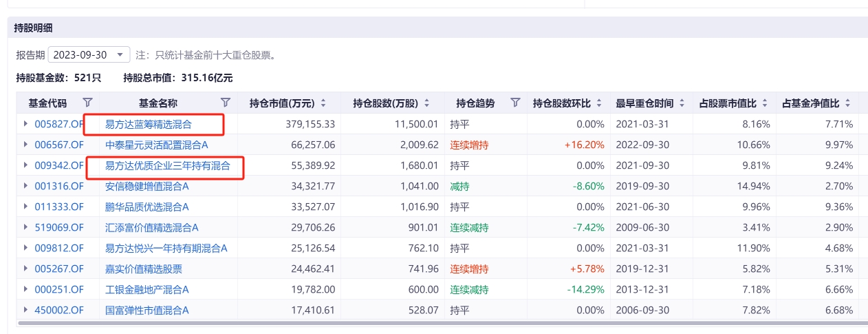Expand row for fund 006567.OF
The image size is (868, 334).
click(x=26, y=145)
